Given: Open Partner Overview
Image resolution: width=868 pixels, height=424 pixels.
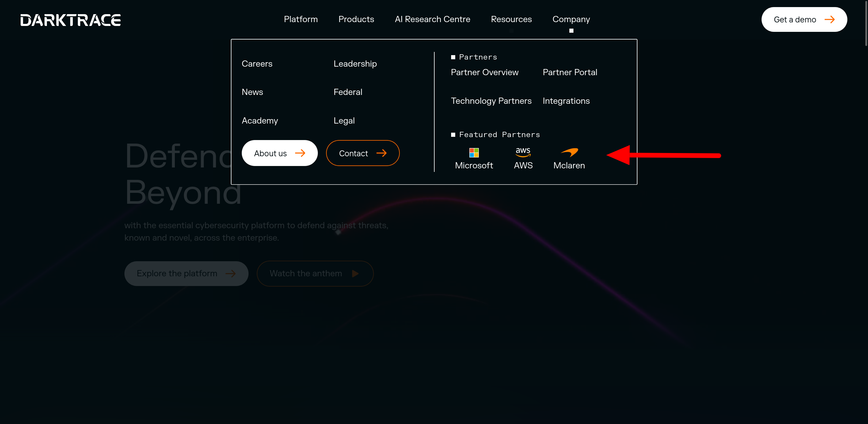Looking at the screenshot, I should 484,72.
